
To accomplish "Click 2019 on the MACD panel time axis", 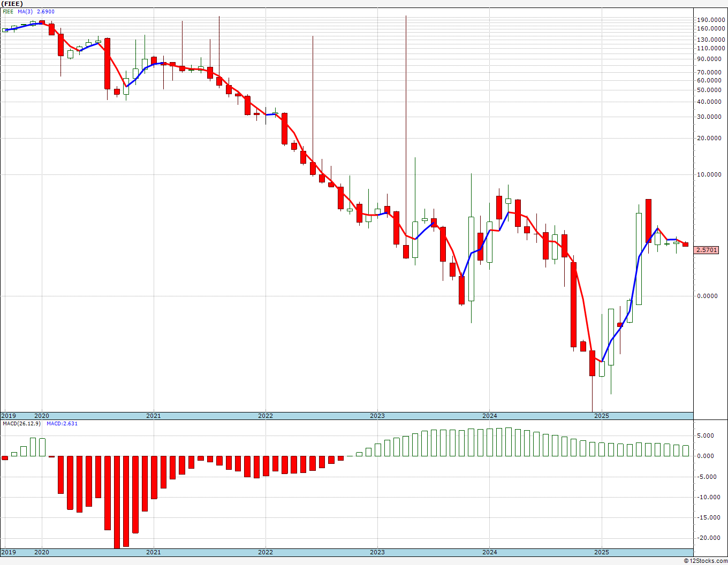I will tap(8, 552).
